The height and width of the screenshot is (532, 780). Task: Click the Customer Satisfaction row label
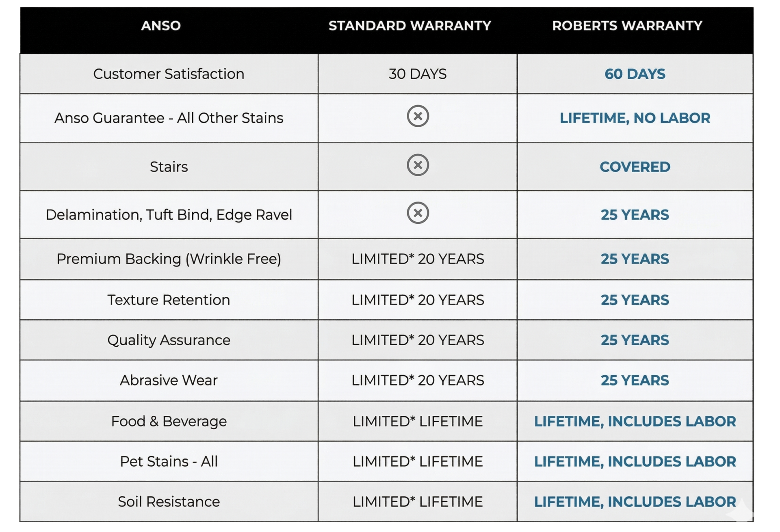click(x=169, y=74)
